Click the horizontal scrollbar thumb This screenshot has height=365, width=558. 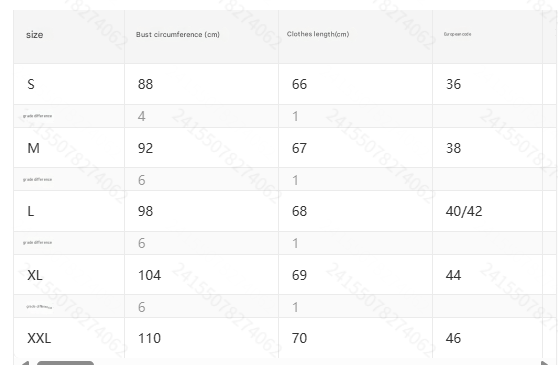pos(65,363)
